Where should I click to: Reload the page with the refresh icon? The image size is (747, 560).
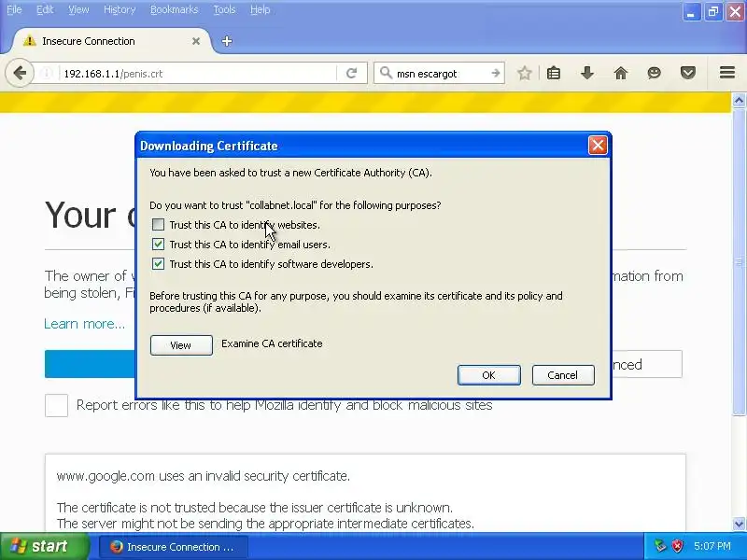point(352,74)
